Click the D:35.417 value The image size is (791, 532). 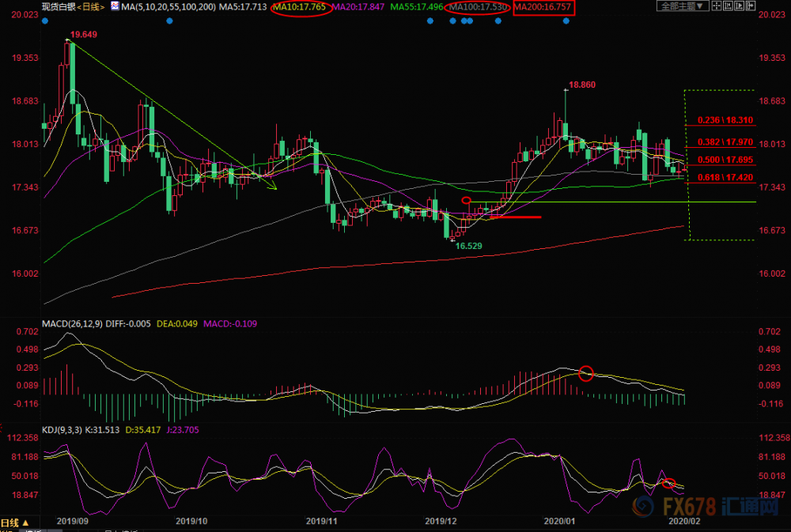pos(142,430)
